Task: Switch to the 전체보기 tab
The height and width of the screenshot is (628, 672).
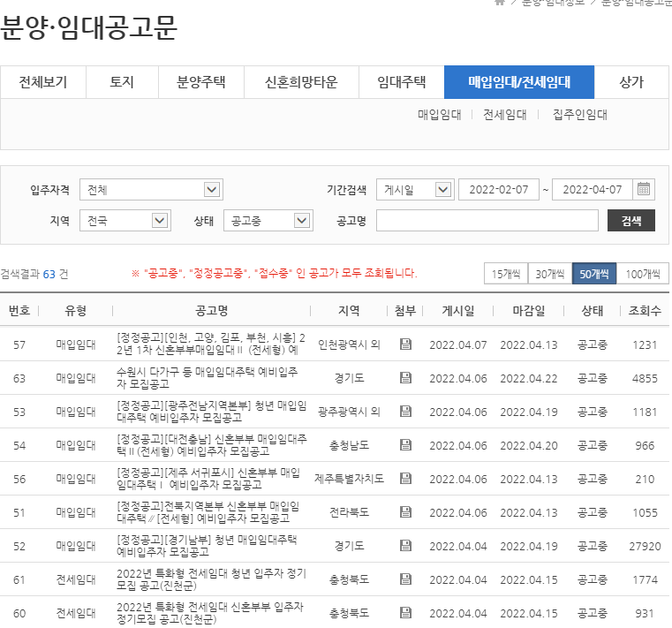Action: point(43,82)
